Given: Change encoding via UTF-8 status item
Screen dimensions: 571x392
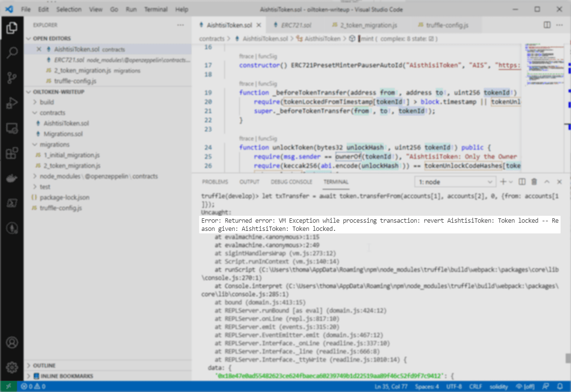Looking at the screenshot, I should [x=454, y=387].
